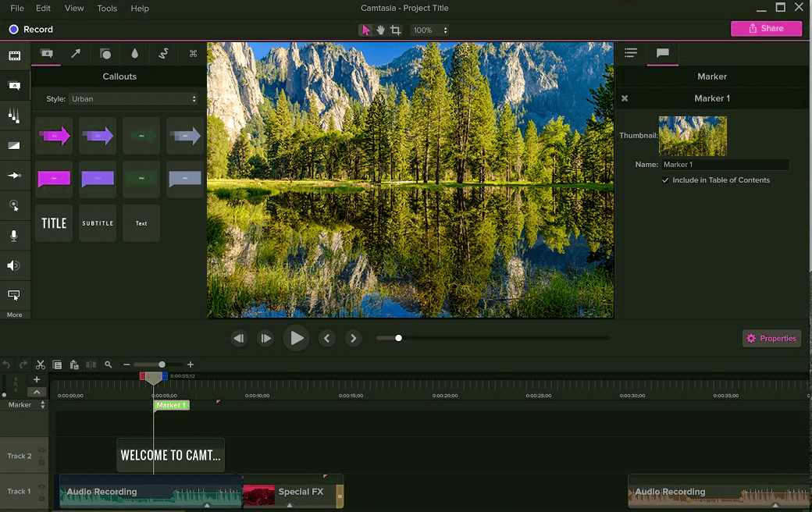
Task: Collapse tracks with the chevron expander button
Action: (36, 391)
